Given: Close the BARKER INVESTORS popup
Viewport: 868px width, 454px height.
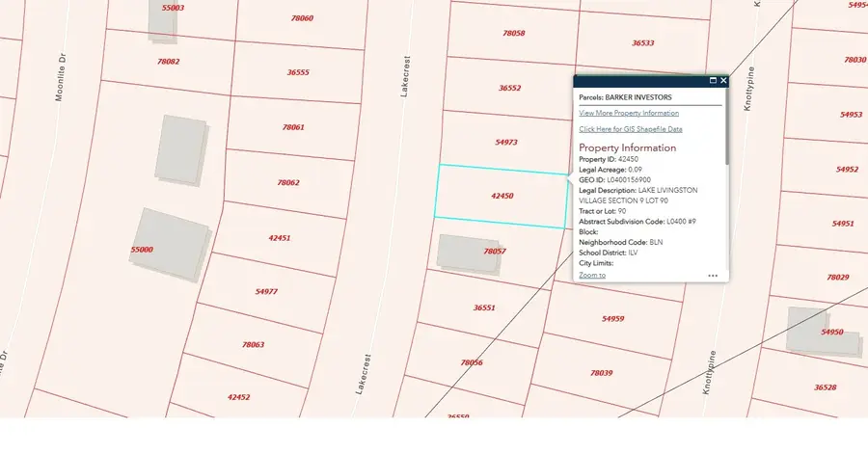Looking at the screenshot, I should 723,81.
